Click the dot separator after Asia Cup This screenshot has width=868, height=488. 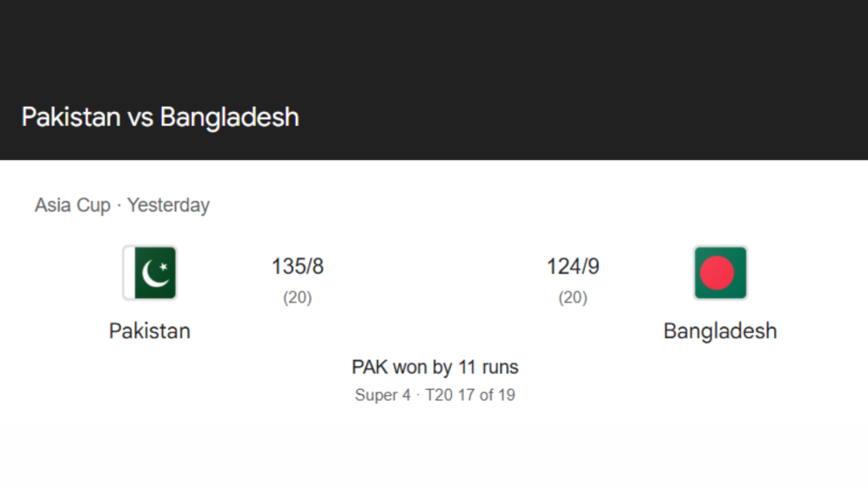coord(119,206)
